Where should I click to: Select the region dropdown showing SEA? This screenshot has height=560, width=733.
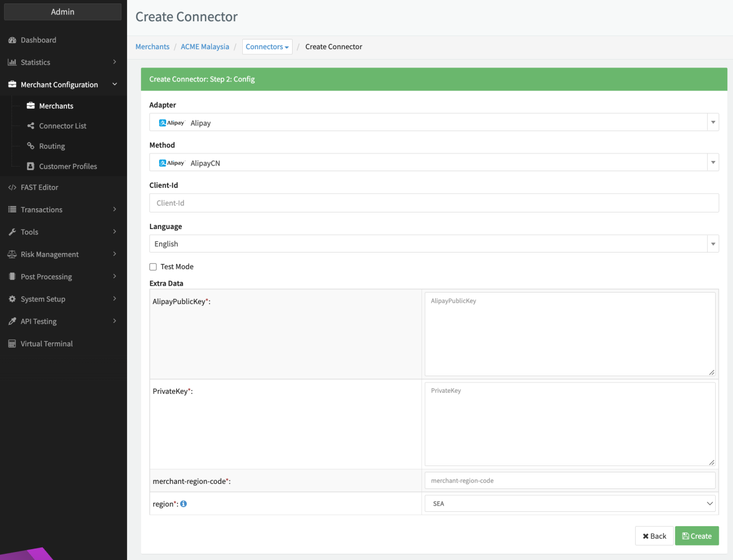570,504
